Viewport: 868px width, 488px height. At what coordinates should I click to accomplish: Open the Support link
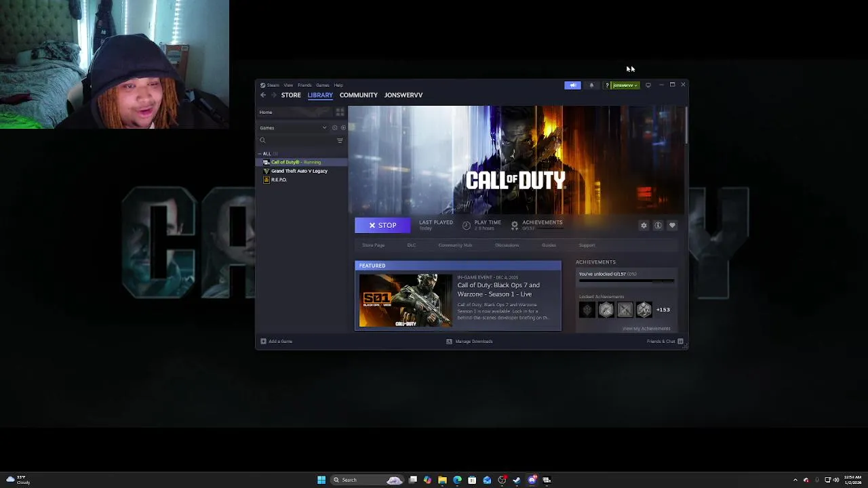tap(587, 245)
